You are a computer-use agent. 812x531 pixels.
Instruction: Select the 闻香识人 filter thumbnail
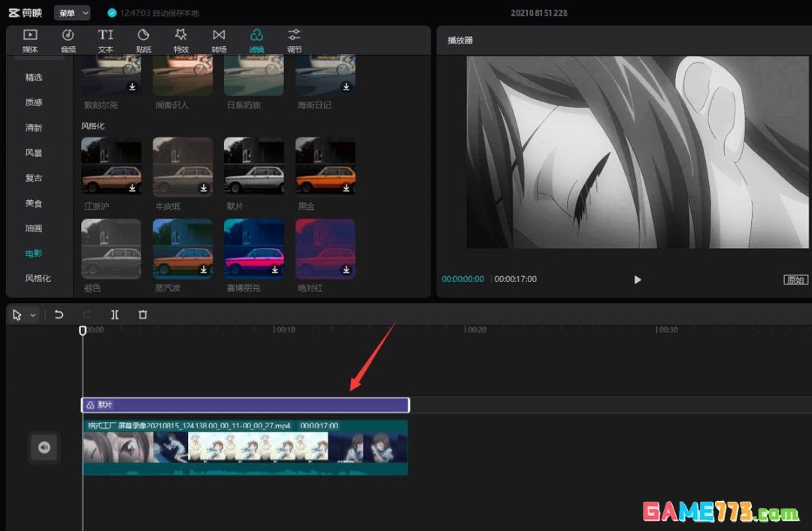pos(183,75)
